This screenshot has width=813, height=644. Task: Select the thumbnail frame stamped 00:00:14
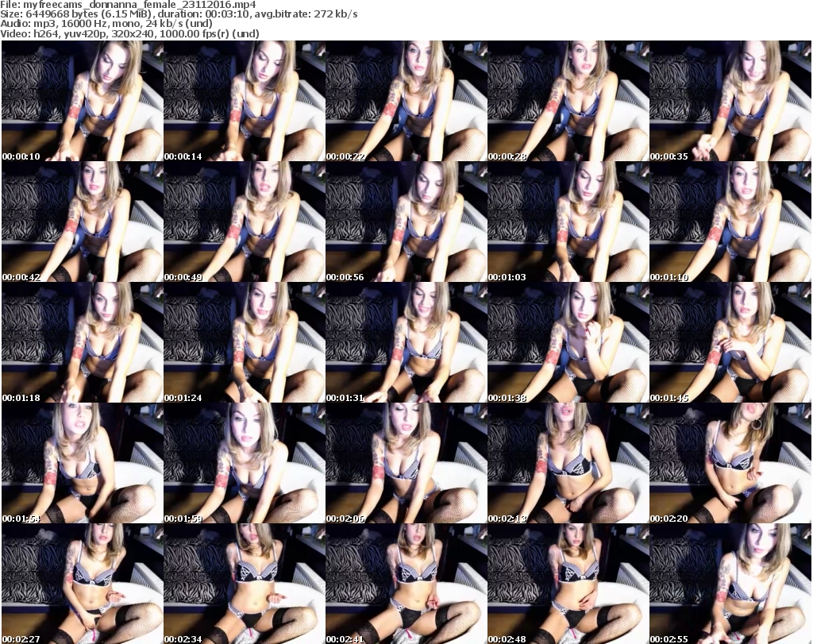[245, 101]
